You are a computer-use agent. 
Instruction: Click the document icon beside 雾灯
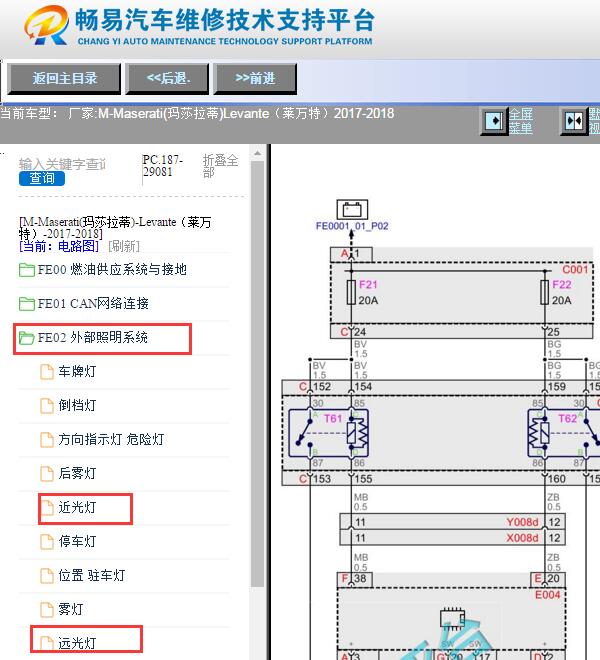47,610
